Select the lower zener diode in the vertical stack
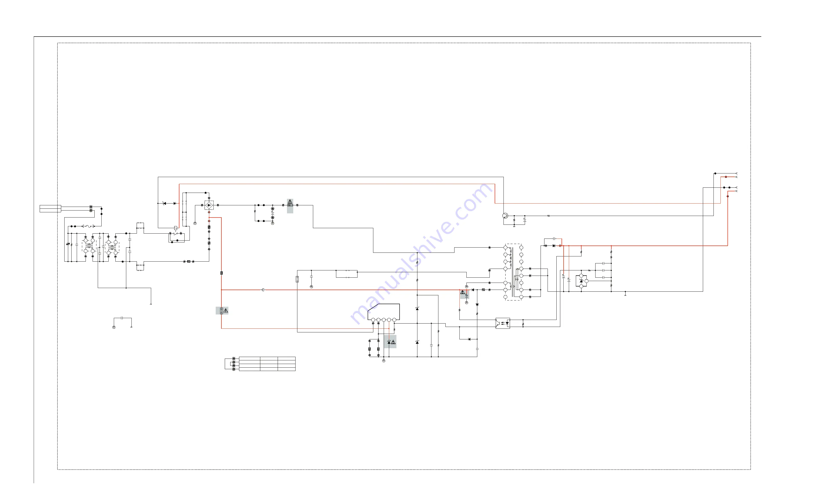Image resolution: width=840 pixels, height=504 pixels. point(417,342)
